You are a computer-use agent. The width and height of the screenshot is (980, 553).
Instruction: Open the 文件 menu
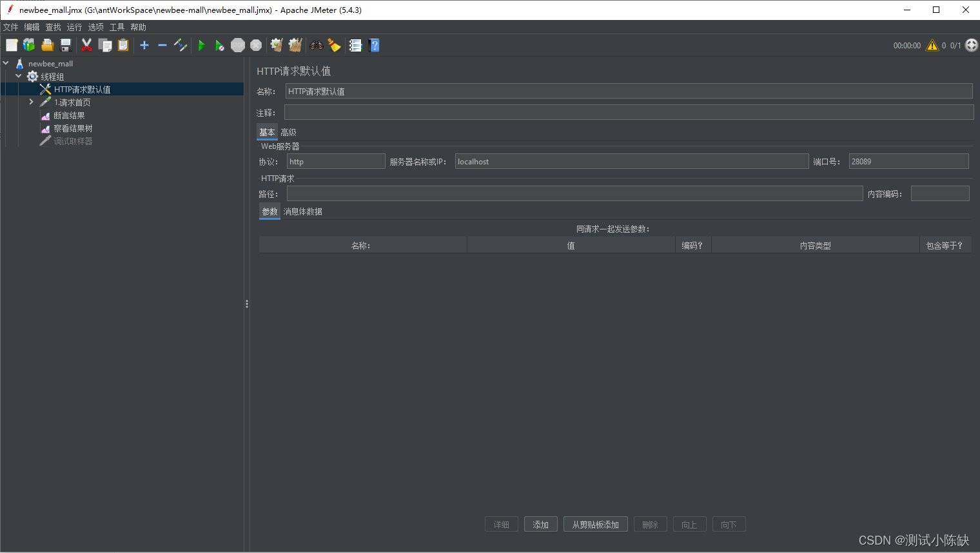[11, 27]
